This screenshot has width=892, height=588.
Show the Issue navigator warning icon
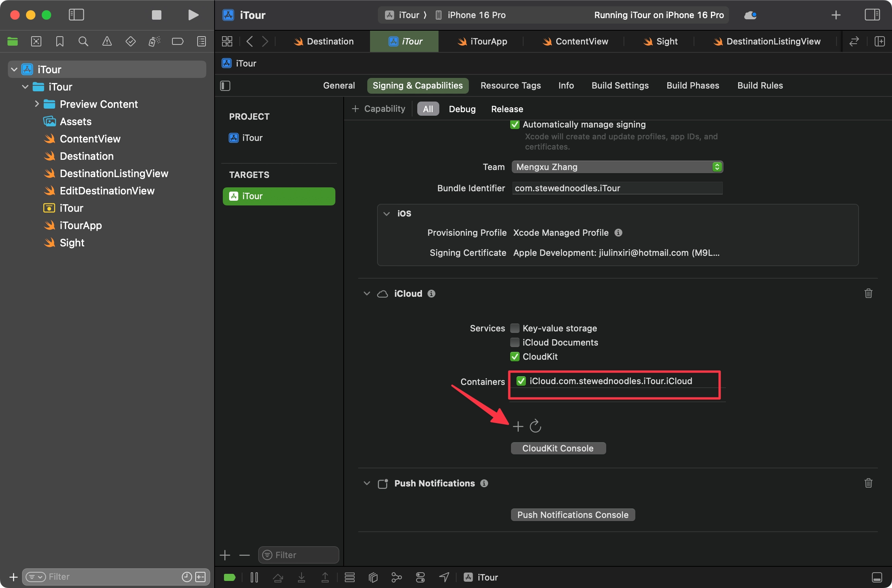pos(107,41)
